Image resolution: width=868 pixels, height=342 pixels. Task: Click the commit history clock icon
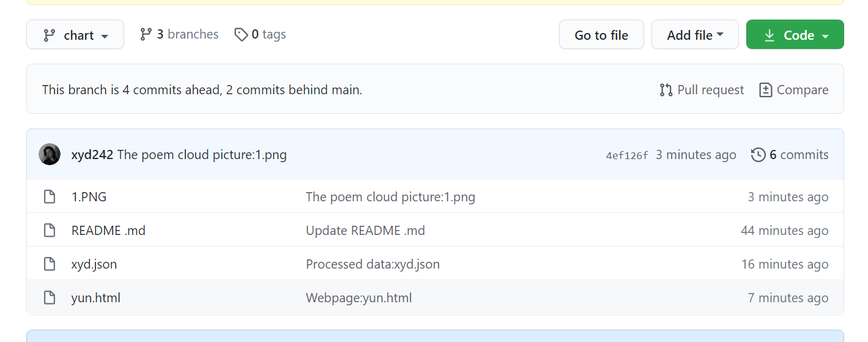tap(758, 155)
